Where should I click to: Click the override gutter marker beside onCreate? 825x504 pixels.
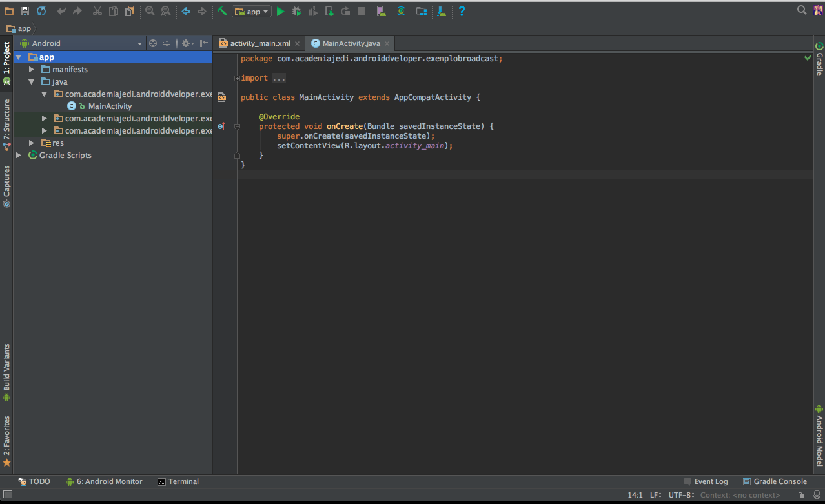[x=221, y=126]
